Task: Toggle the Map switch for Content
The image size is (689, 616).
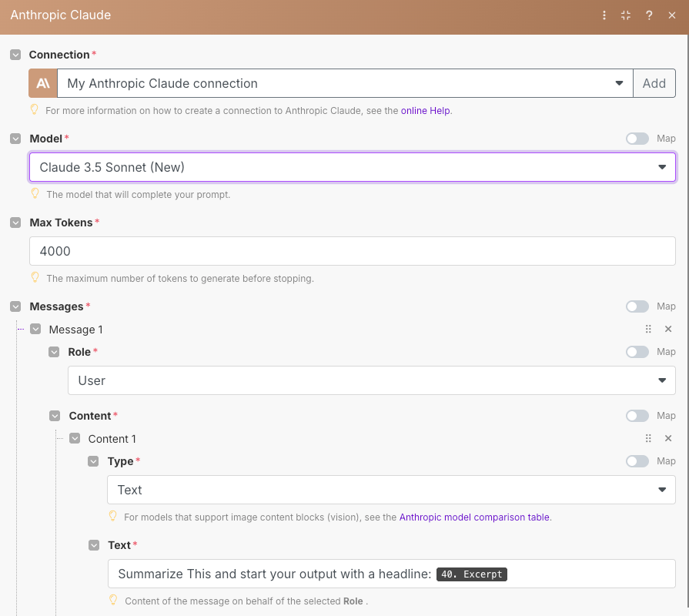Action: (637, 416)
